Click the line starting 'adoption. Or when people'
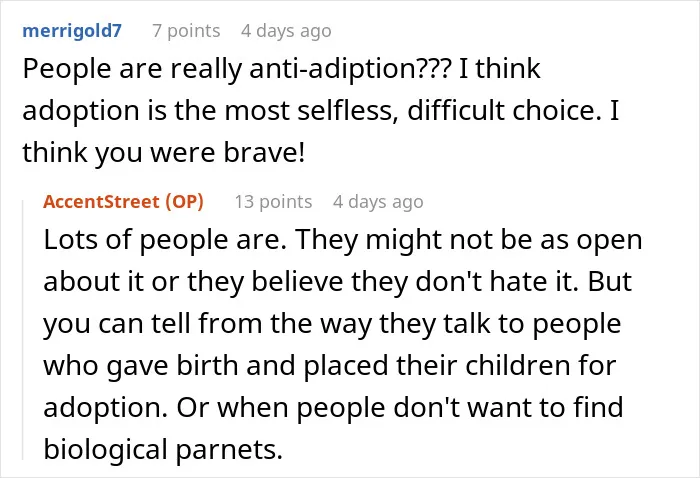 click(333, 407)
